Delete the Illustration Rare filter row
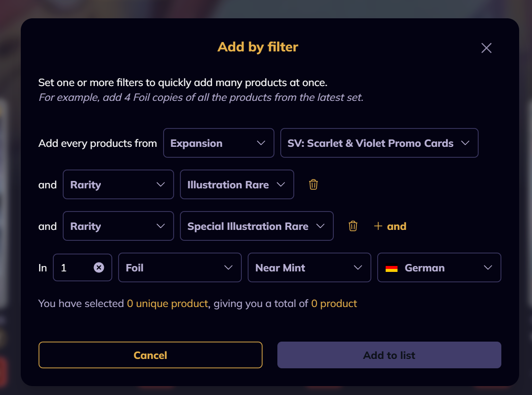Screen dimensions: 532x395 click(313, 184)
